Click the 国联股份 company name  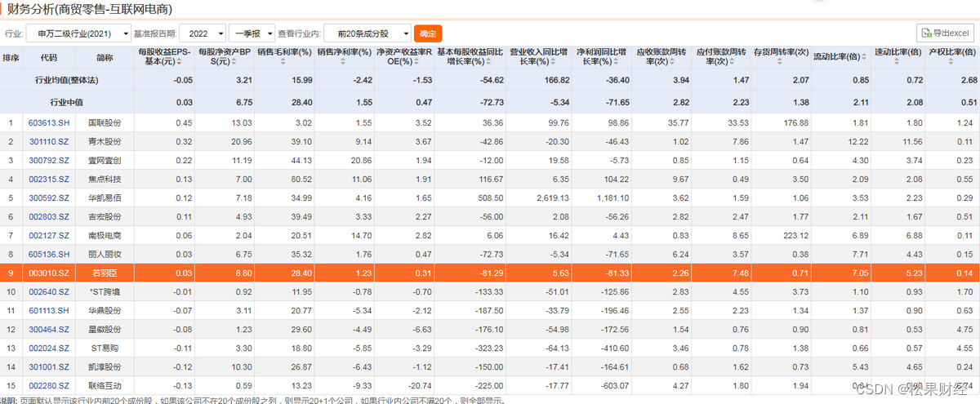[x=105, y=122]
